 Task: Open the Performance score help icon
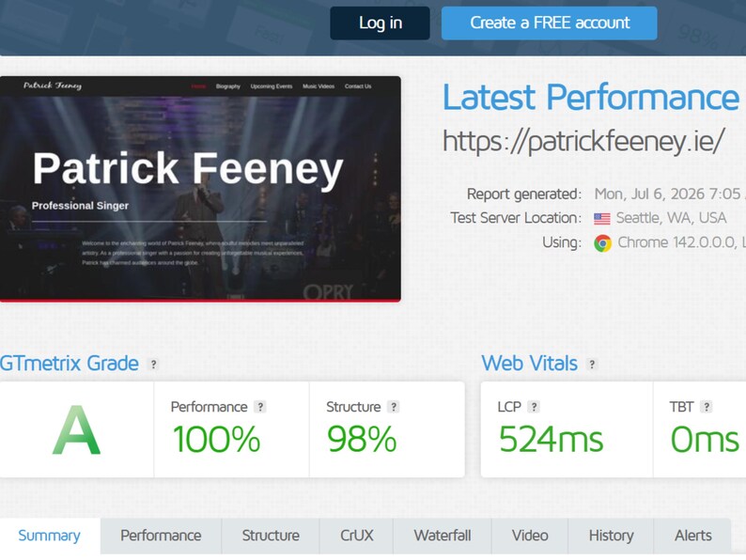click(x=259, y=407)
